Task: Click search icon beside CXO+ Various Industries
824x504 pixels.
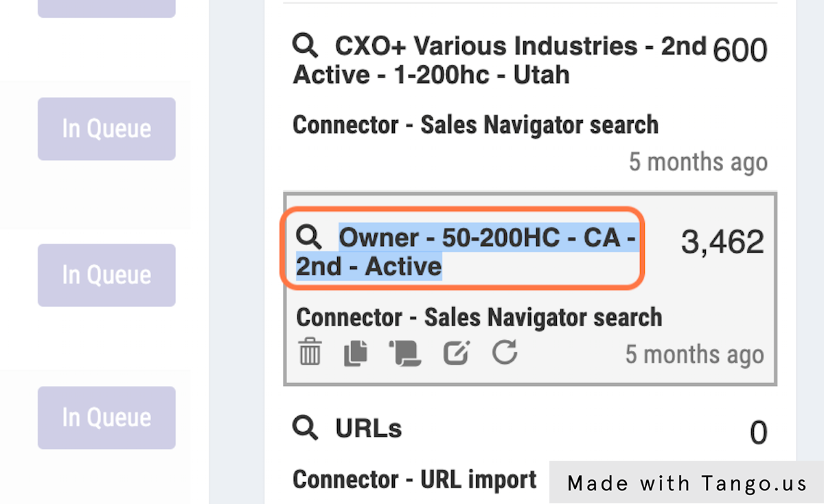Action: pos(306,47)
